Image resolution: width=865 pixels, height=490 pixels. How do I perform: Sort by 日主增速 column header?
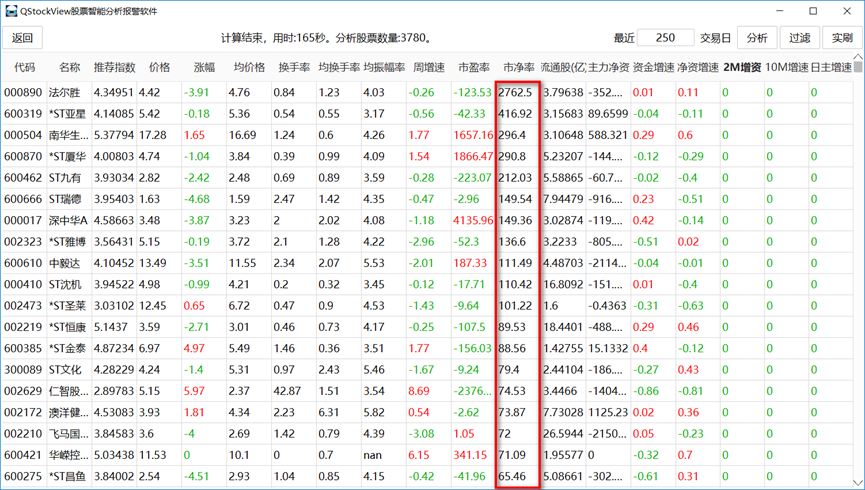(x=831, y=67)
